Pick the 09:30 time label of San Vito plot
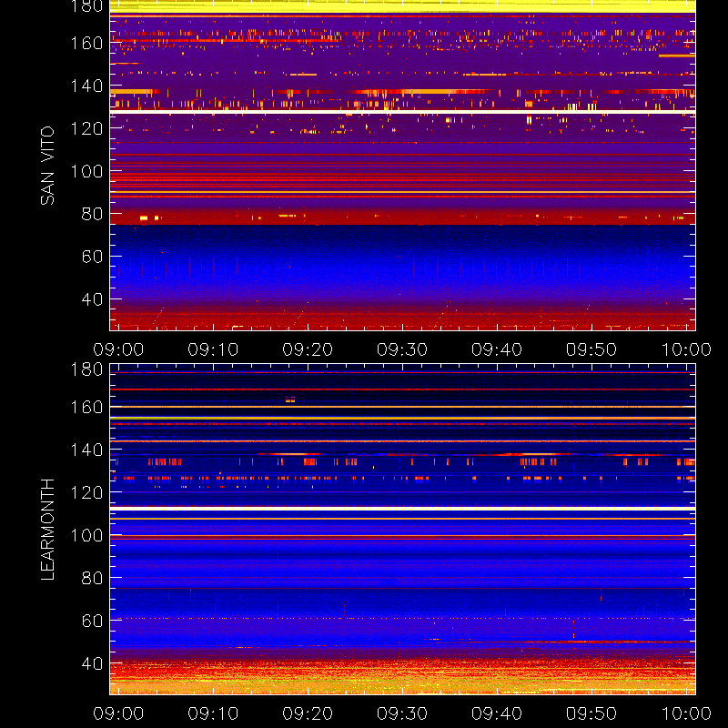Image resolution: width=728 pixels, height=728 pixels. pos(402,349)
